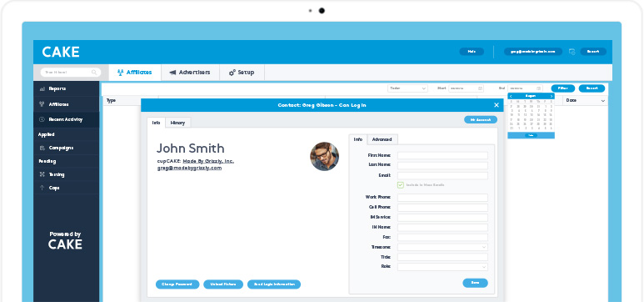Go to next month in calendar popup
Screen dimensions: 644x302
coord(552,96)
